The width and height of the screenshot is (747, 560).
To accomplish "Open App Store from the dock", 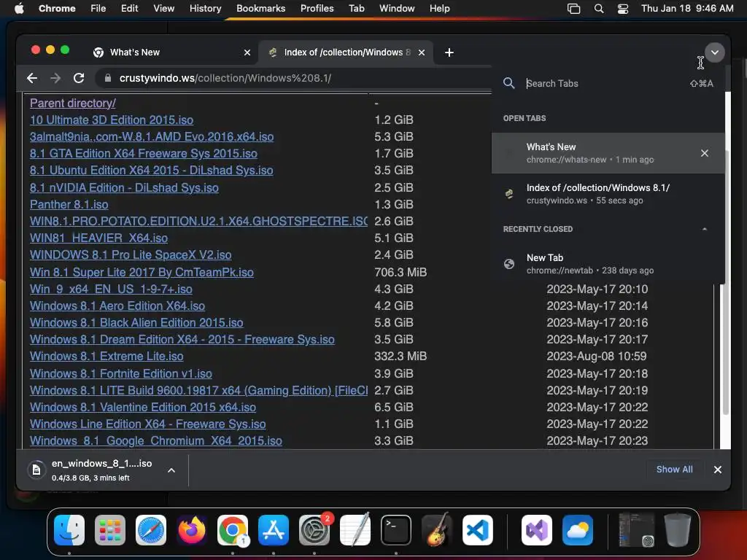I will click(274, 530).
